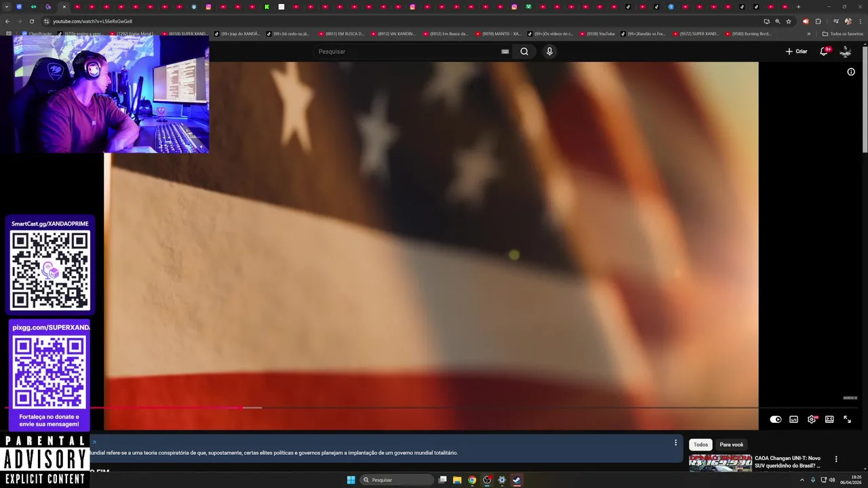Open the on-screen keyboard icon in search box
The width and height of the screenshot is (868, 488).
click(505, 52)
